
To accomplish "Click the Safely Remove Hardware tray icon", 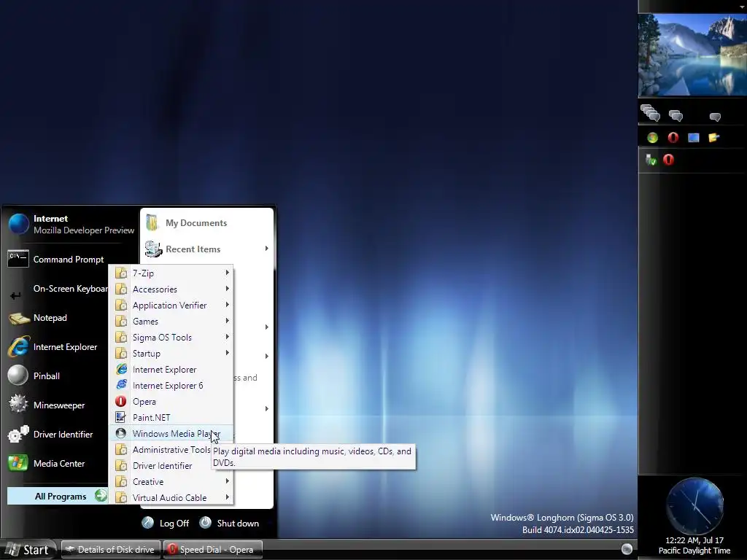I will tap(651, 160).
